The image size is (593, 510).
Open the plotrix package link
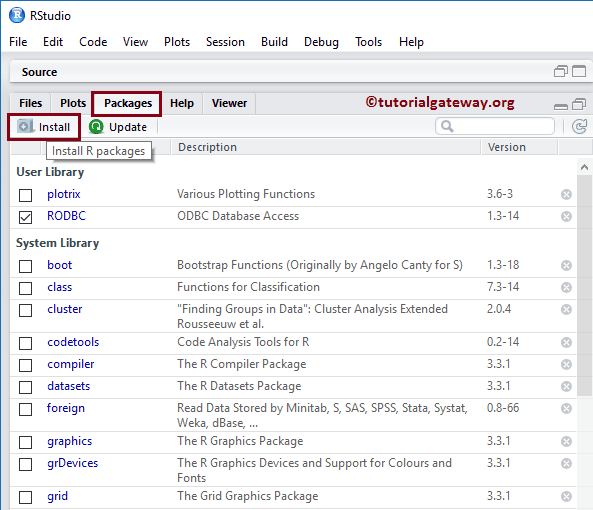click(64, 194)
